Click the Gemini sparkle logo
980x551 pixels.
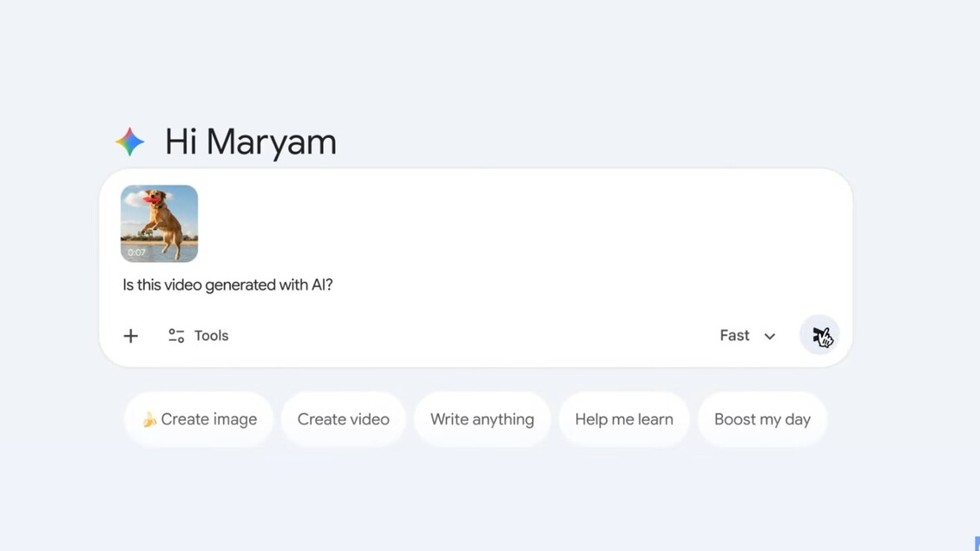click(x=130, y=141)
